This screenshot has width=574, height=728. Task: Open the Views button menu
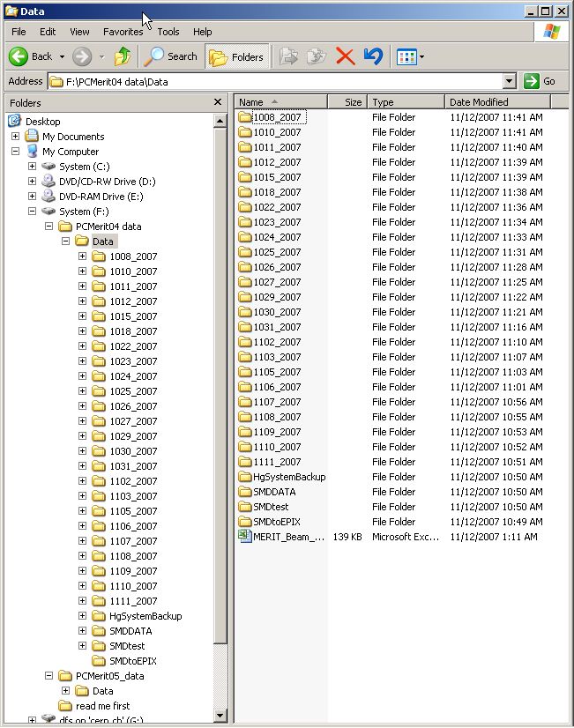[411, 57]
